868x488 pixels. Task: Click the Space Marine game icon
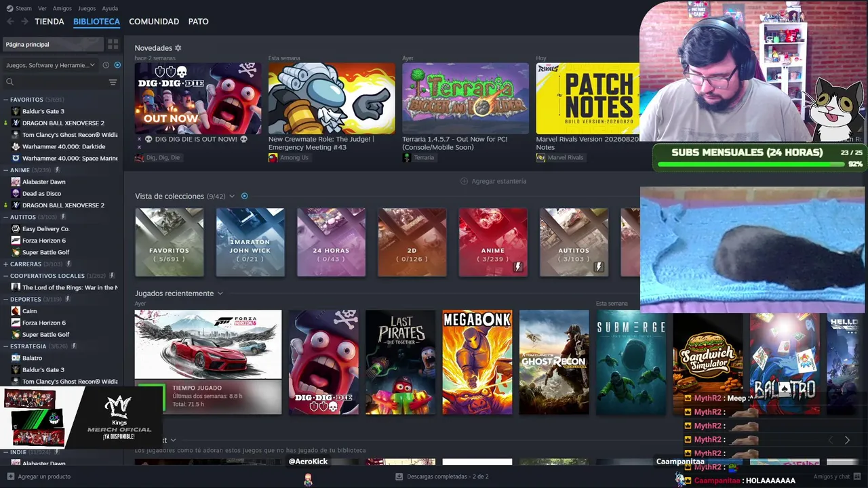click(x=16, y=158)
